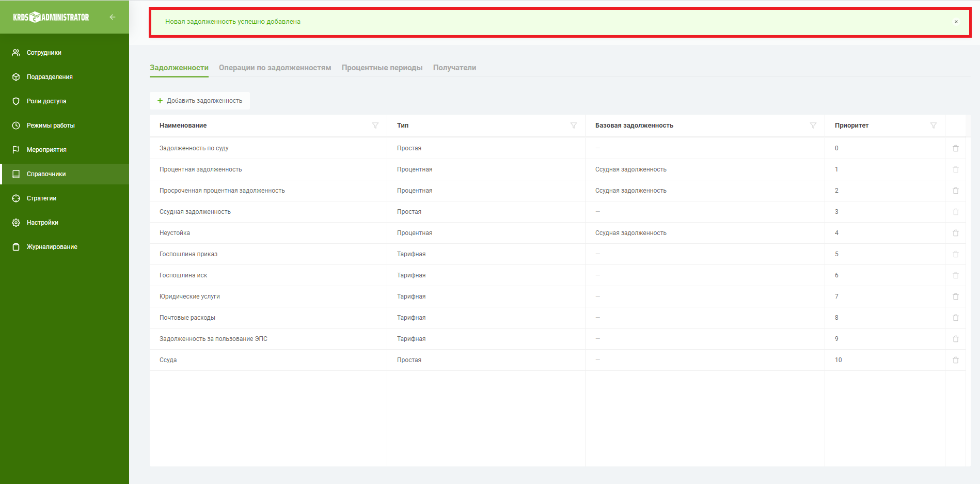The height and width of the screenshot is (484, 980).
Task: Select the Задолженность по суду name cell
Action: 268,148
